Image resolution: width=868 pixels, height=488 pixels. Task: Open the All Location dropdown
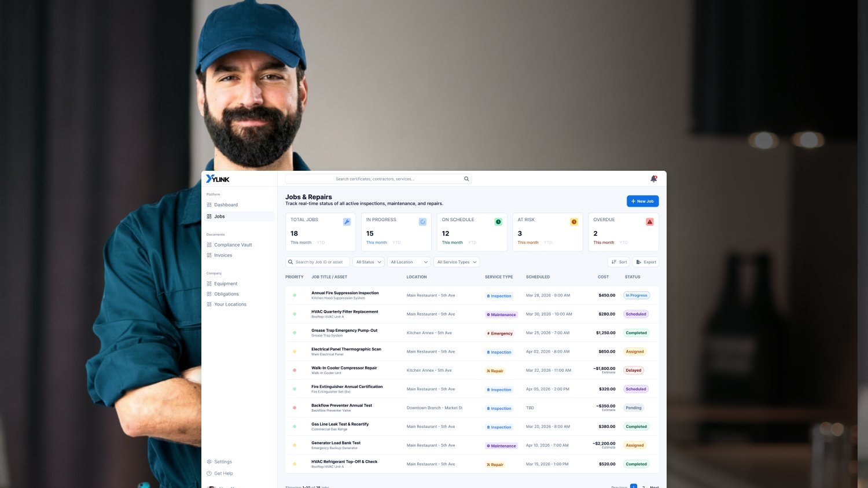click(x=409, y=262)
